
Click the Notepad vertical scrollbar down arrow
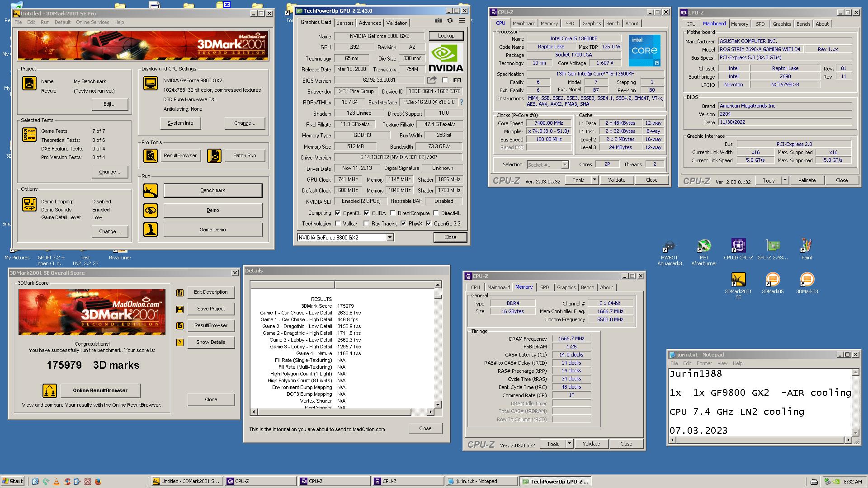click(855, 432)
